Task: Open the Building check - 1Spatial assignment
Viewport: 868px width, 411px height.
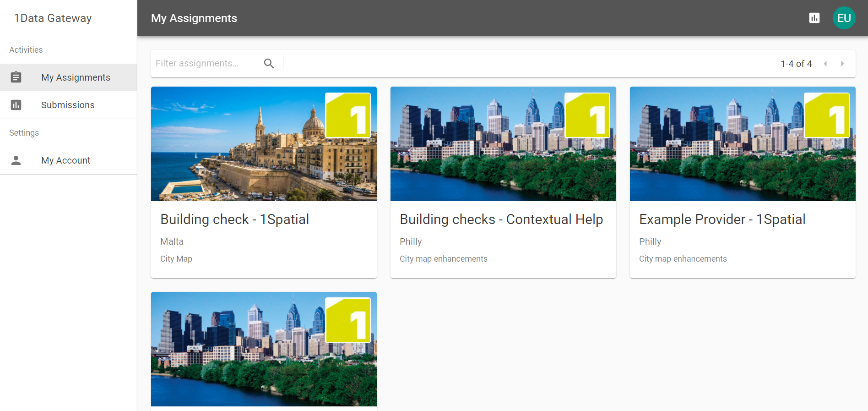Action: 234,219
